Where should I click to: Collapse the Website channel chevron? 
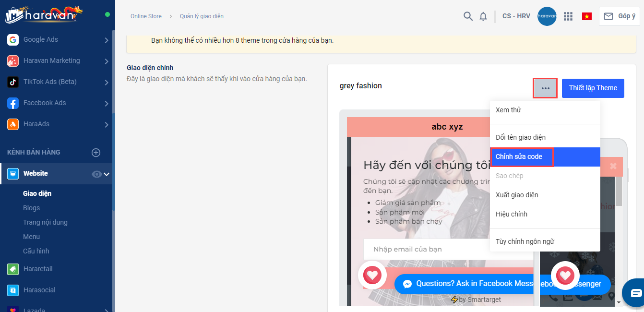tap(107, 174)
